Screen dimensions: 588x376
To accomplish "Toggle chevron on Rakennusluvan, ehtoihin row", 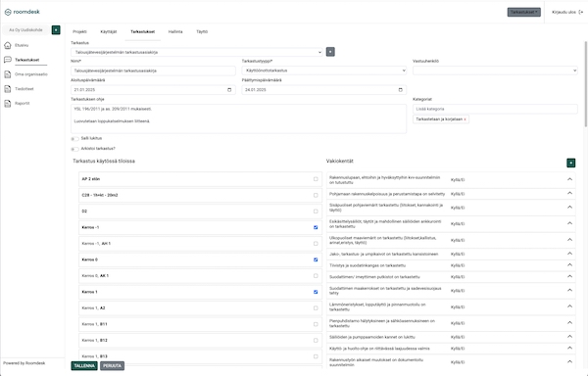I will coord(569,179).
